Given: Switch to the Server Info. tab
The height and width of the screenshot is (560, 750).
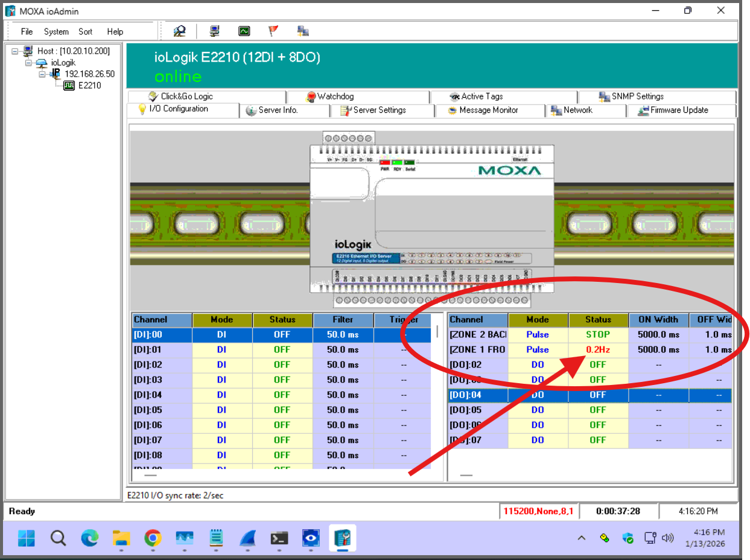Looking at the screenshot, I should click(285, 110).
